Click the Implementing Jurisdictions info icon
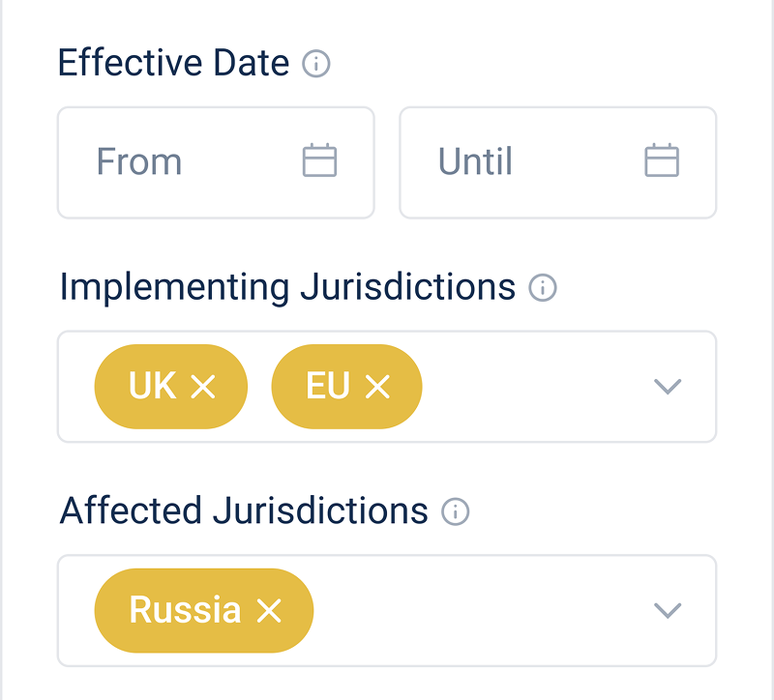The height and width of the screenshot is (700, 774). [x=543, y=288]
